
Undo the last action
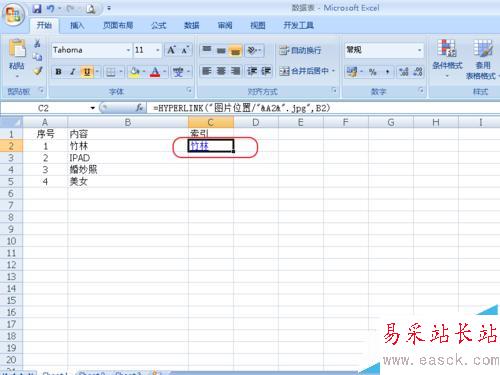coord(50,8)
